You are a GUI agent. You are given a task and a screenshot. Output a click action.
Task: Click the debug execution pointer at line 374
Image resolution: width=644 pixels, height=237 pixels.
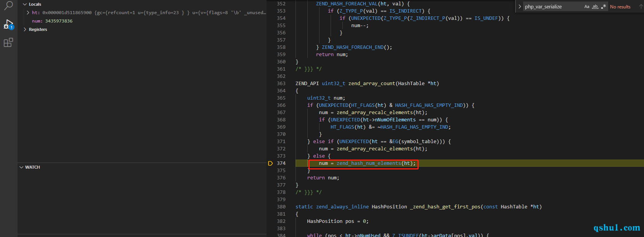click(x=270, y=163)
